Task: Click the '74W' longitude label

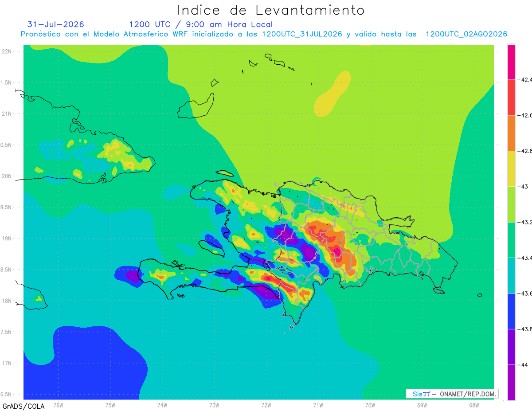Action: pos(162,405)
